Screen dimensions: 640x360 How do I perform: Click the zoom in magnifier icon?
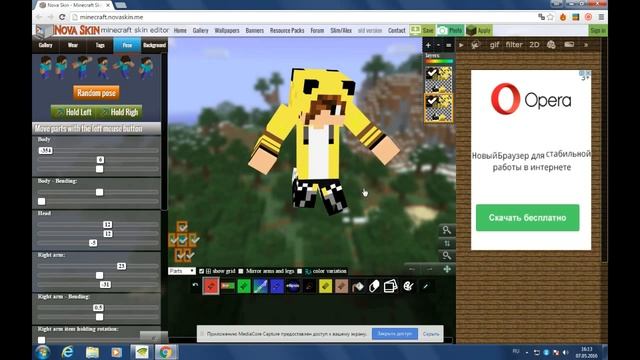pyautogui.click(x=447, y=230)
